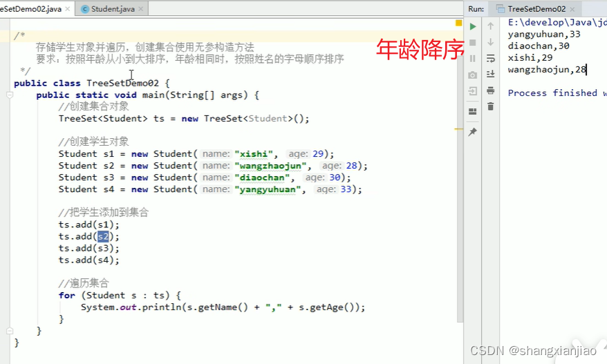The width and height of the screenshot is (607, 364).
Task: Pin the Run tab with pin icon
Action: 473,132
